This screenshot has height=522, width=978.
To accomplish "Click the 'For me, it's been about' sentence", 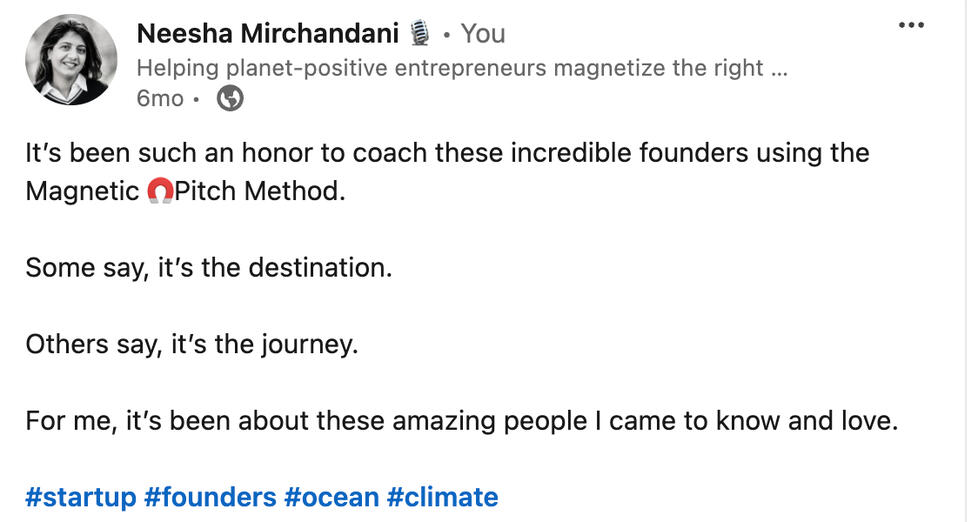I will [x=462, y=421].
